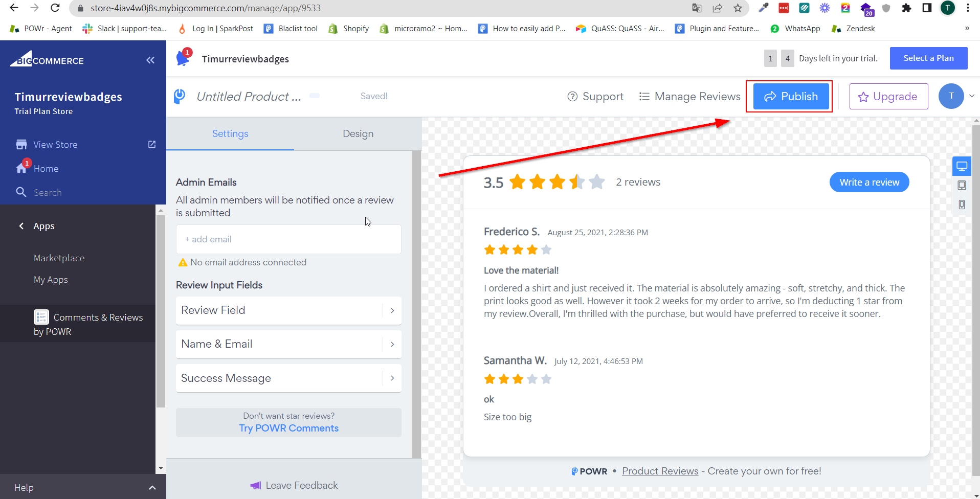The height and width of the screenshot is (499, 980).
Task: Open Comments & Reviews by POWR app
Action: 78,324
